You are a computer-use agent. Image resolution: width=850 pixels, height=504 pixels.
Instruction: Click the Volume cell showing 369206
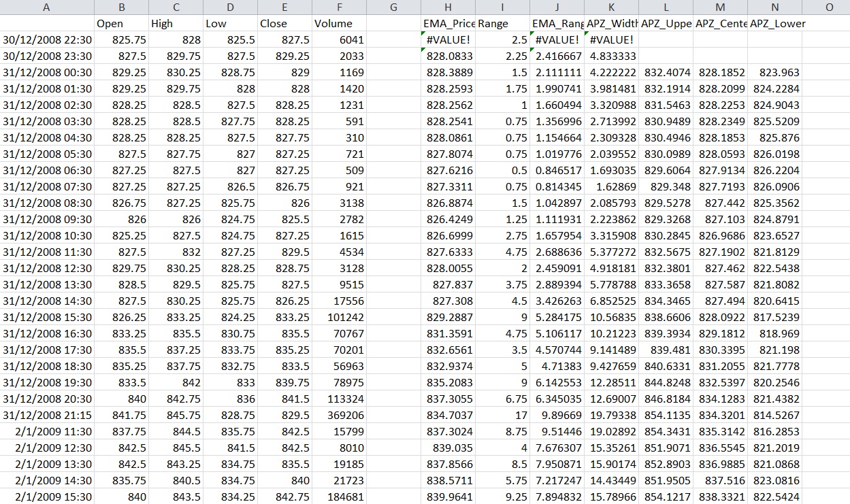339,415
